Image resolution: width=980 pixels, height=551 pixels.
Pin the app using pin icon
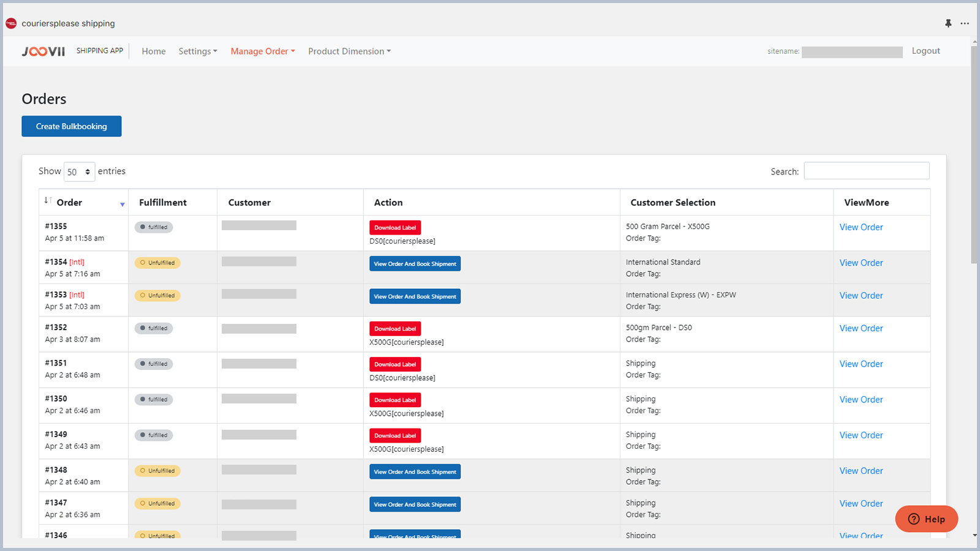(x=948, y=23)
